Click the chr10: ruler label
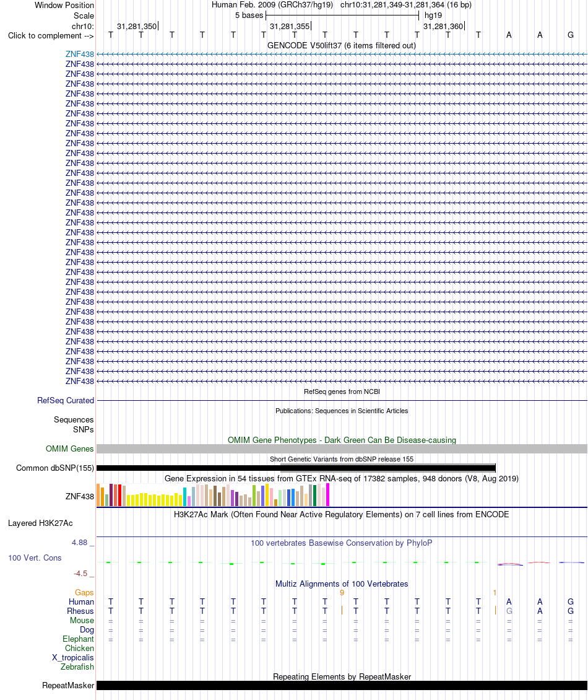Screen dimensions: 588x700 coord(82,27)
